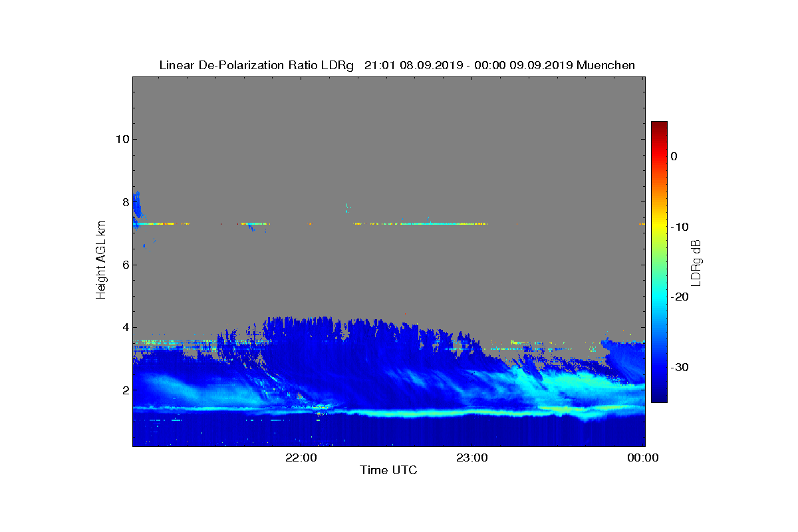The image size is (798, 532).
Task: Click the 'Height AGL km' axis label
Action: tap(101, 261)
